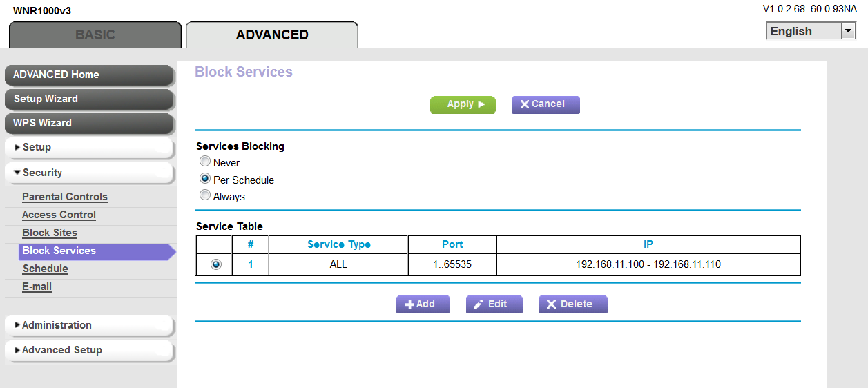Expand the Setup menu section

pos(88,147)
